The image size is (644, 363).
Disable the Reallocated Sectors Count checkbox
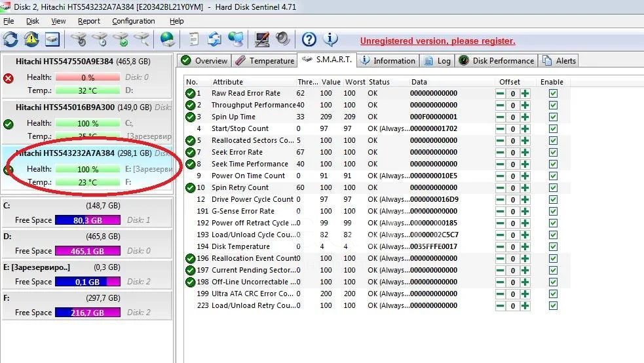(x=553, y=140)
